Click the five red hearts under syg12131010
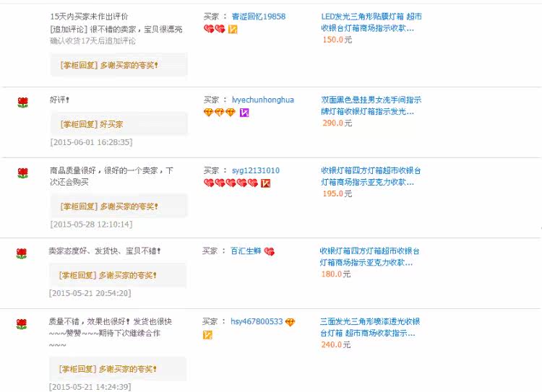 point(231,183)
